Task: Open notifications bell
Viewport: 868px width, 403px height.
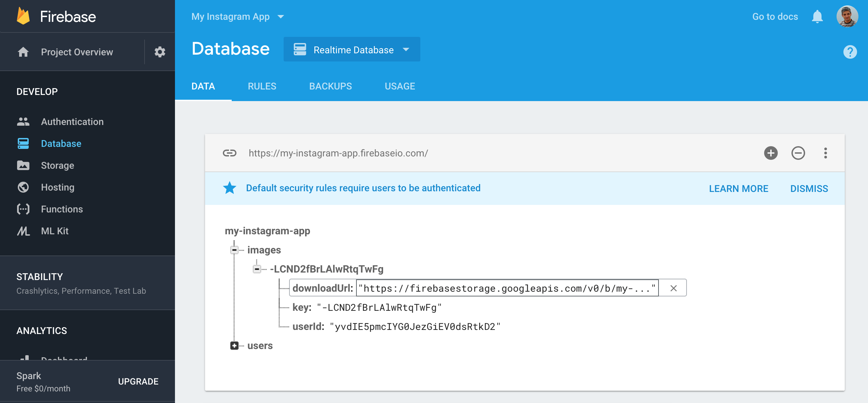Action: tap(817, 16)
